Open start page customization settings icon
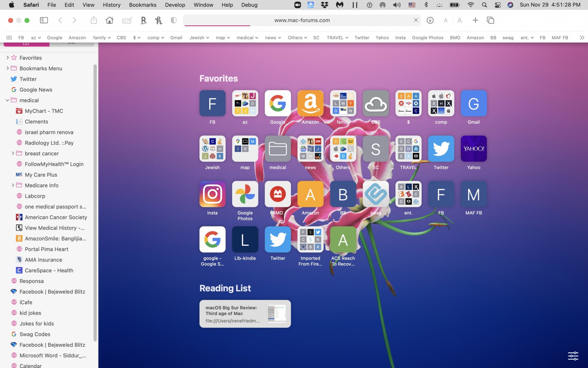This screenshot has width=588, height=368. coord(573,356)
